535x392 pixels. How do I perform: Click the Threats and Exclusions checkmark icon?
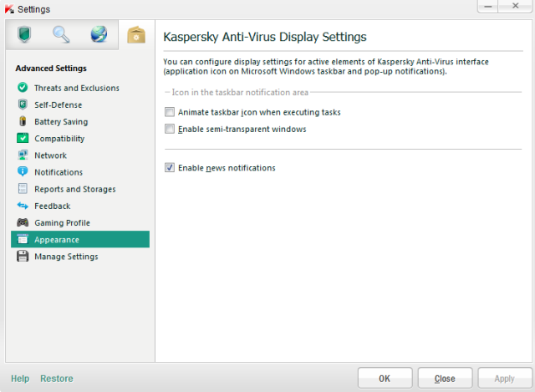coord(23,88)
